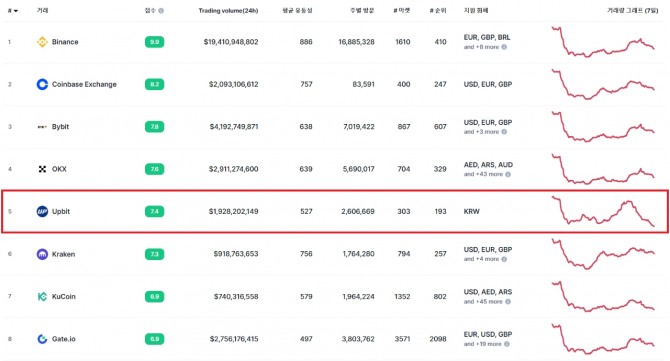This screenshot has width=670, height=361.
Task: Click the Coinbase Exchange logo icon
Action: pyautogui.click(x=42, y=84)
